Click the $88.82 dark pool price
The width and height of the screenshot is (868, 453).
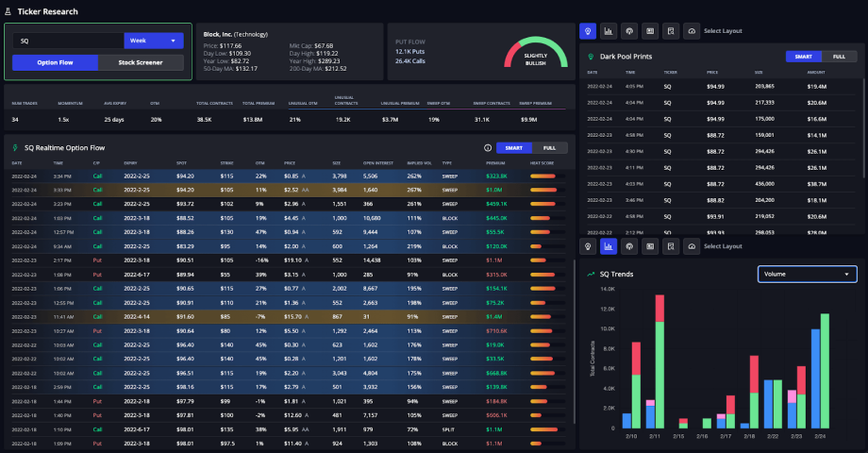pos(715,200)
